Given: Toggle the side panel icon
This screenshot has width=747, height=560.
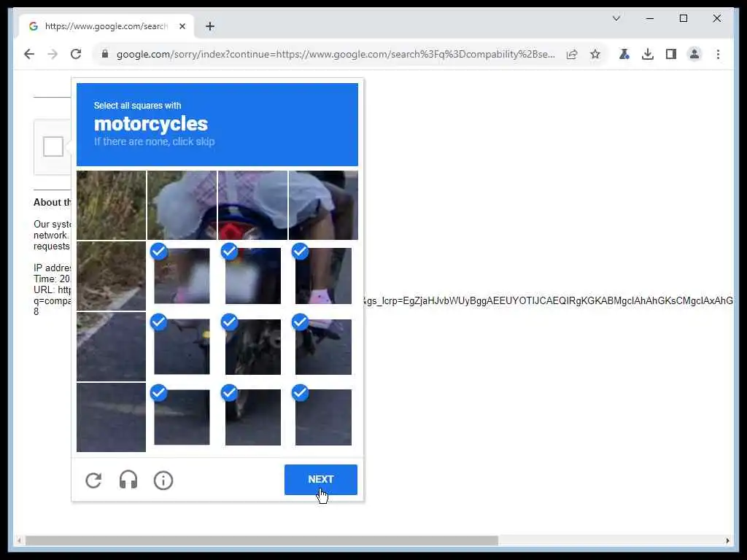Looking at the screenshot, I should pos(671,54).
